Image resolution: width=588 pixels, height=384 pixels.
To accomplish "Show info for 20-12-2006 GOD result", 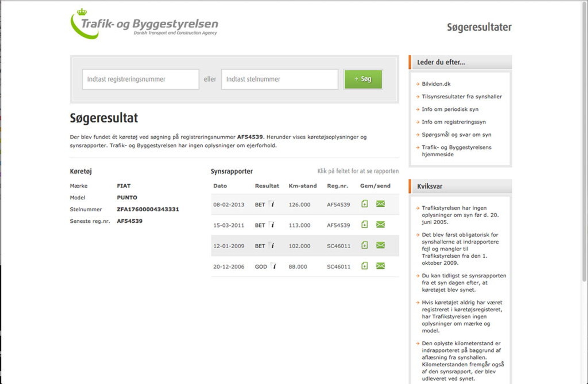I will click(x=274, y=266).
